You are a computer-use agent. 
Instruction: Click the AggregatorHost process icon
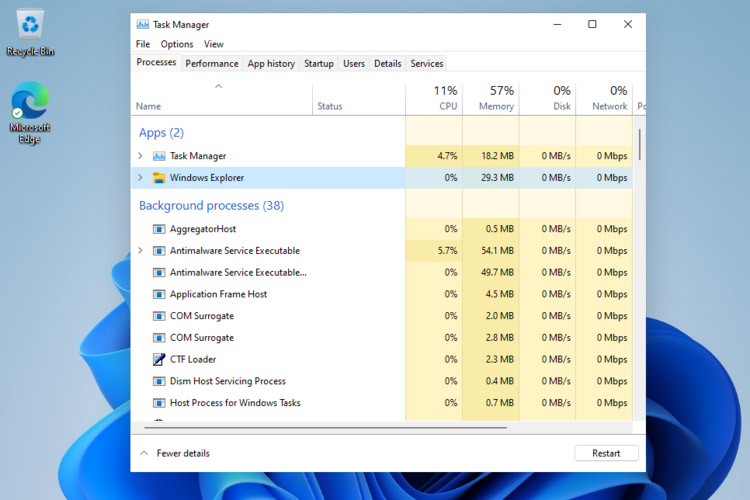(159, 229)
